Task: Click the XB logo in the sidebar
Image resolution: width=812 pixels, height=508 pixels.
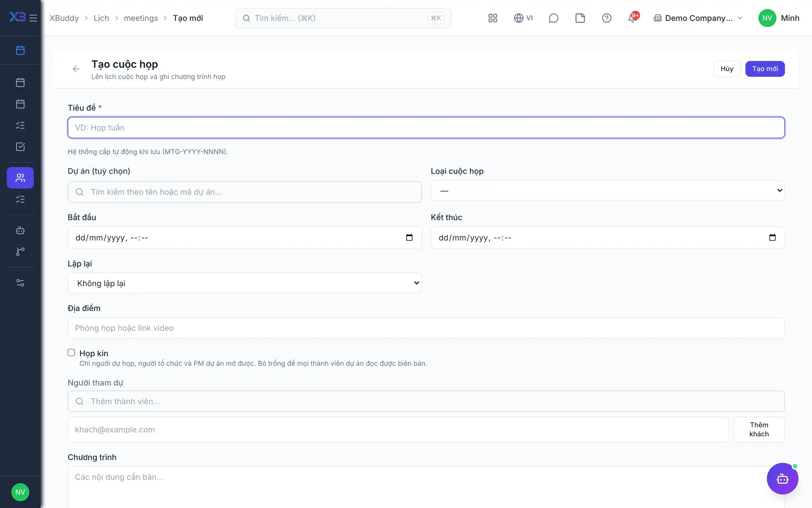Action: tap(17, 17)
